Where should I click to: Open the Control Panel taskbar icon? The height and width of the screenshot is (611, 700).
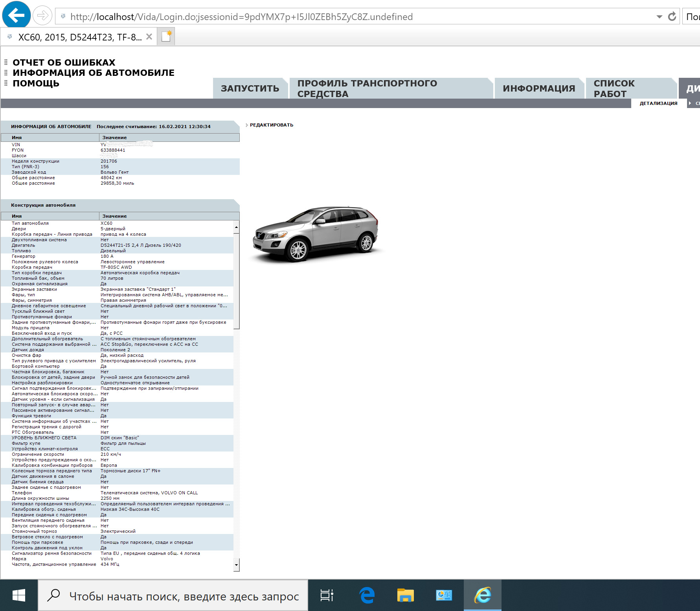tap(444, 596)
